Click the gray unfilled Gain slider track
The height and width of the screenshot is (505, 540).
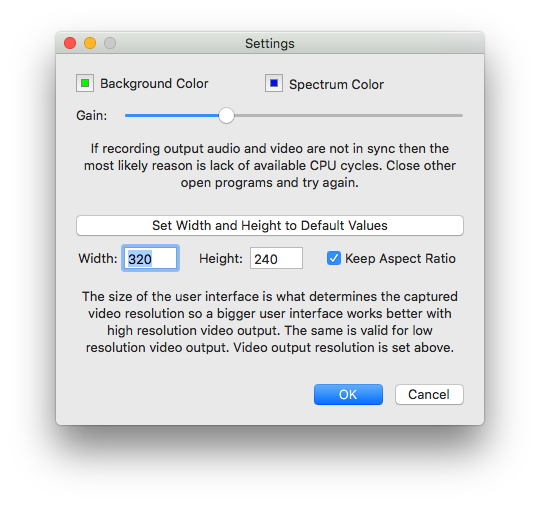[x=349, y=115]
